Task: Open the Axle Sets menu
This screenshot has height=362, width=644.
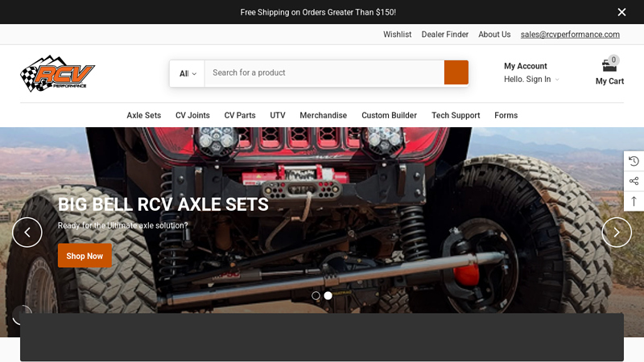Action: click(x=143, y=115)
